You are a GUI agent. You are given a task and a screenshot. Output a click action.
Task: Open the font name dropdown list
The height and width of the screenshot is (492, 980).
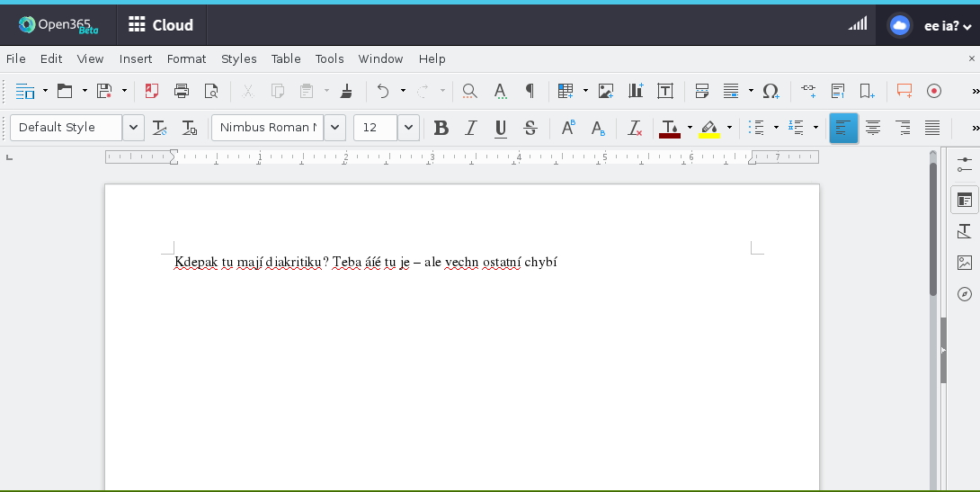click(335, 128)
